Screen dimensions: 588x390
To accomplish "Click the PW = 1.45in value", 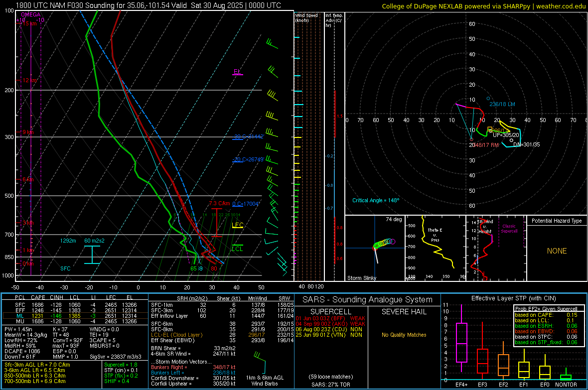I will 18,329.
